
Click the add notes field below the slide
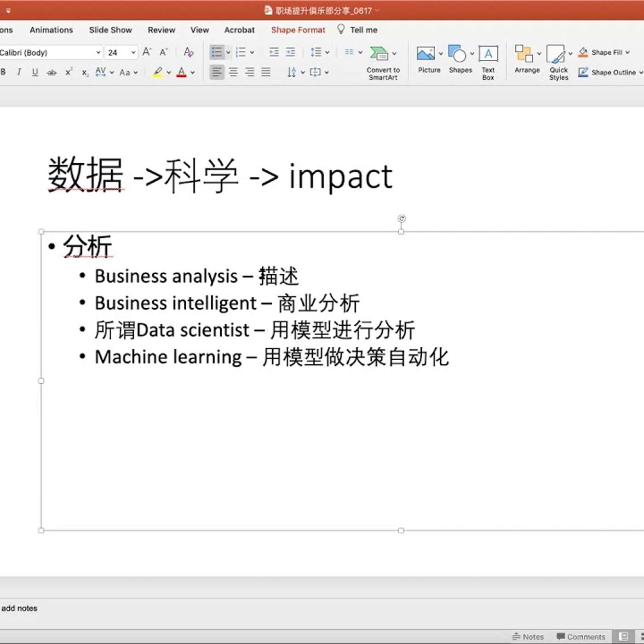pyautogui.click(x=19, y=608)
